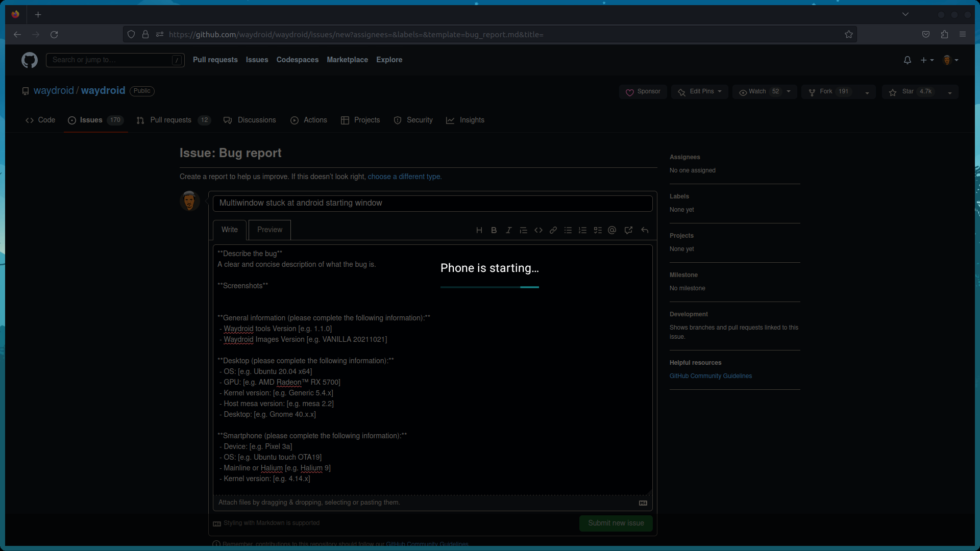Add a numbered list
The height and width of the screenshot is (551, 980).
[x=582, y=230]
